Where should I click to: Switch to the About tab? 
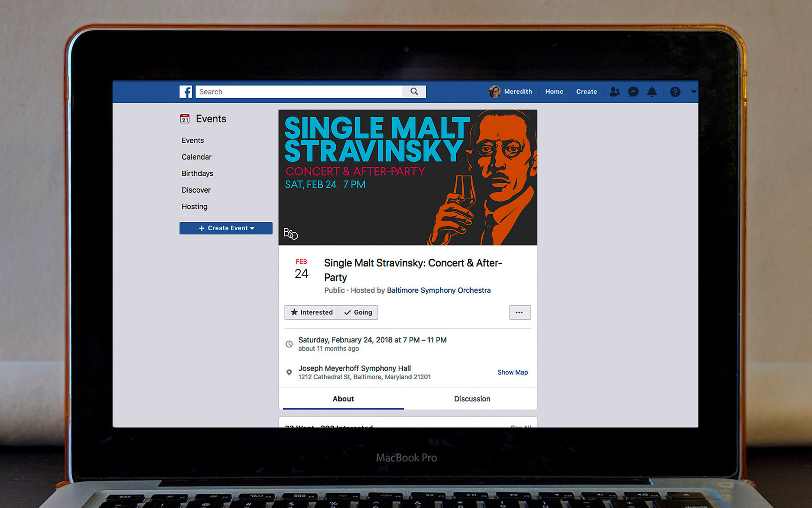343,399
